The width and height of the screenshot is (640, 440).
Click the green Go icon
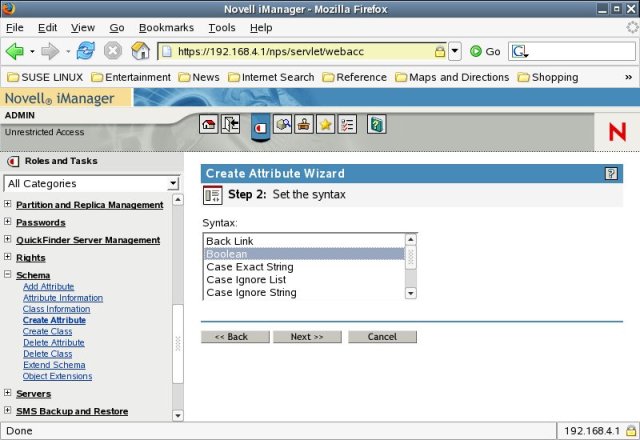coord(476,51)
